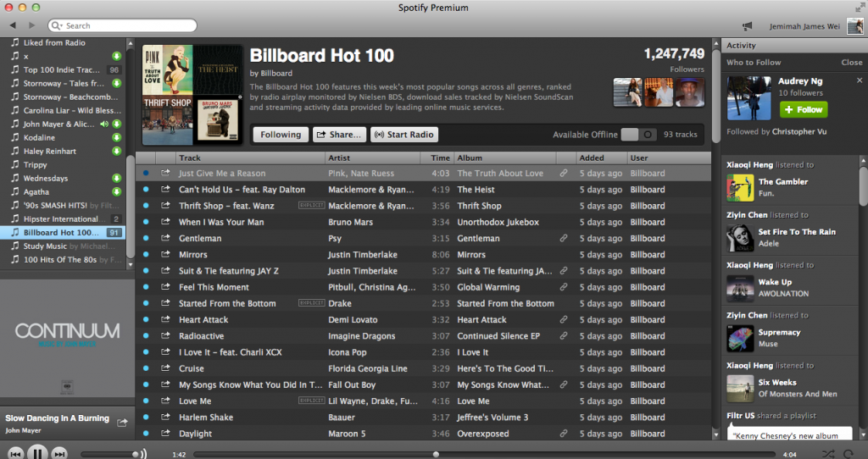The height and width of the screenshot is (459, 868).
Task: Sort by Track column header
Action: coord(250,158)
